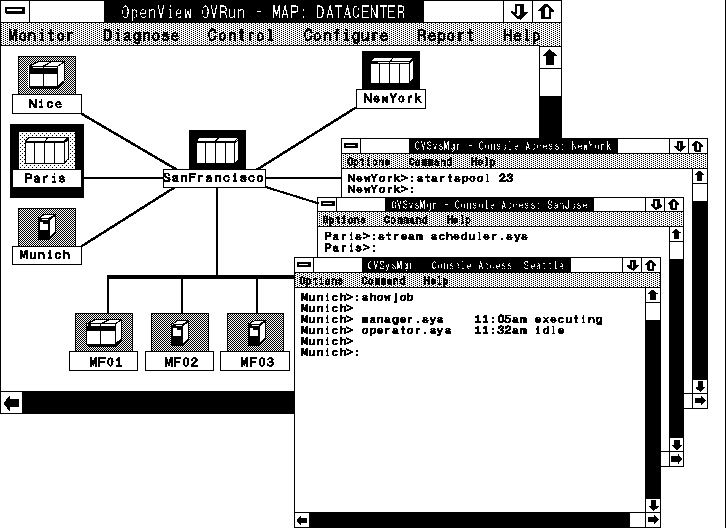Click scroll-up arrow in Seattle console

pyautogui.click(x=653, y=295)
